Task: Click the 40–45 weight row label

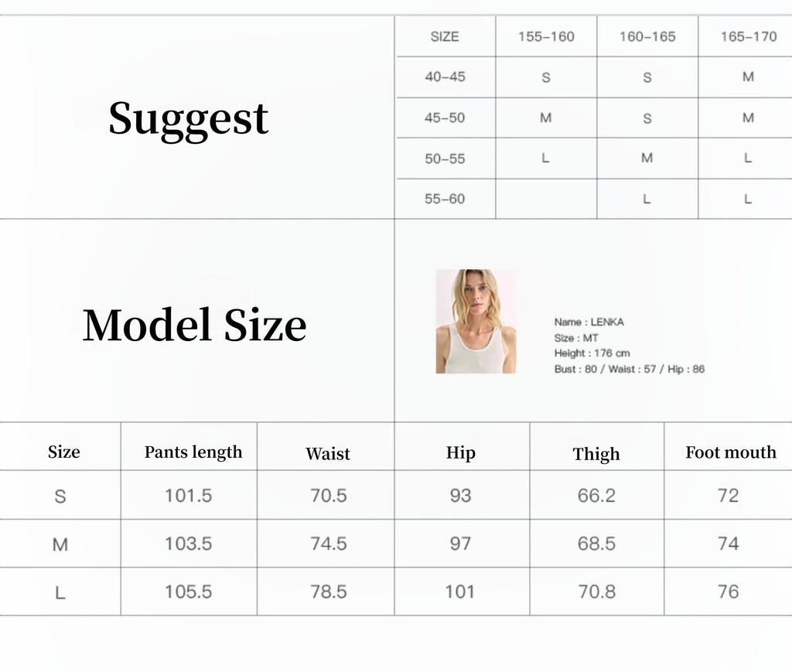Action: click(445, 77)
